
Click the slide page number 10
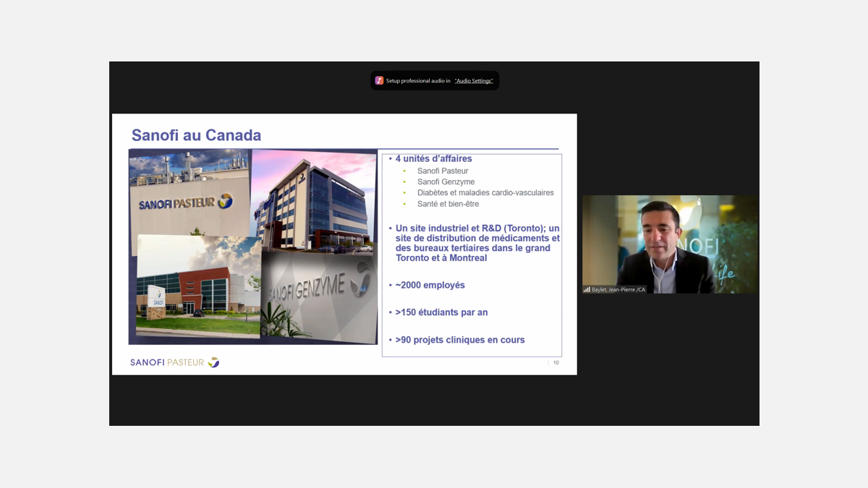pos(556,362)
